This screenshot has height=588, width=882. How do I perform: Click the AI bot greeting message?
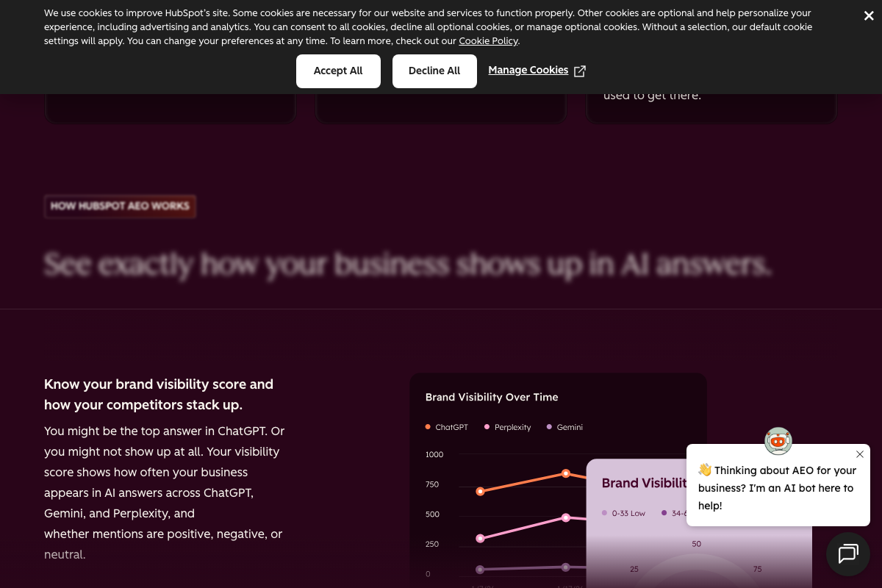[777, 488]
